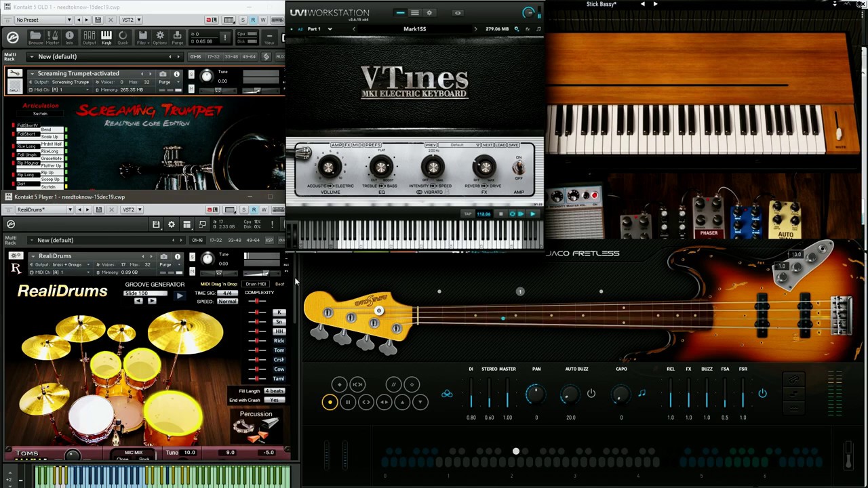The height and width of the screenshot is (488, 868).
Task: Open RealiDrums Output brass + Groups dropdown
Action: [59, 264]
